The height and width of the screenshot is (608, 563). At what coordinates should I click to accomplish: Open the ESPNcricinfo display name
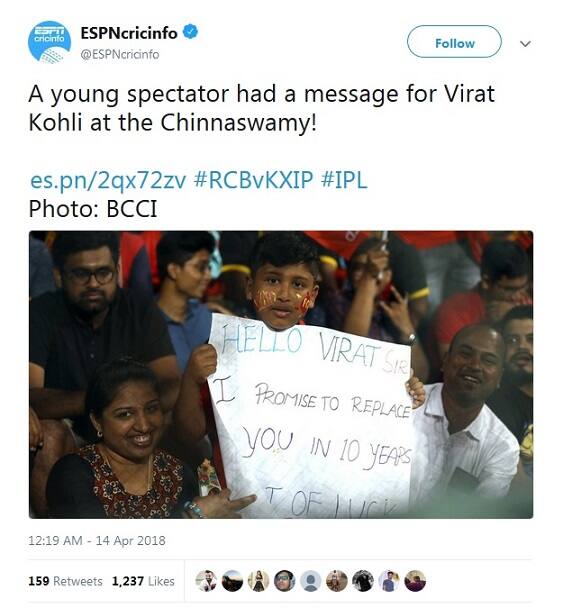(x=129, y=33)
